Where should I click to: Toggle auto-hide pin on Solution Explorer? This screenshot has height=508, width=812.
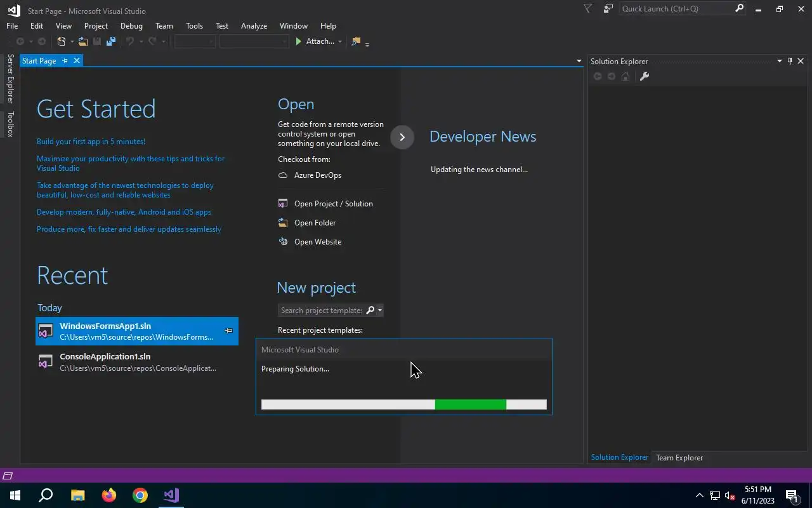[x=790, y=61]
